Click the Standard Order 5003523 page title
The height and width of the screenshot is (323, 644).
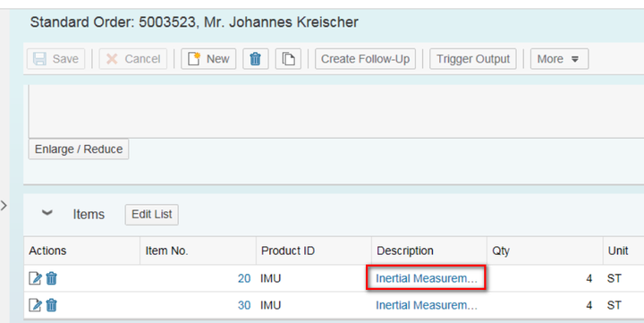(x=194, y=22)
